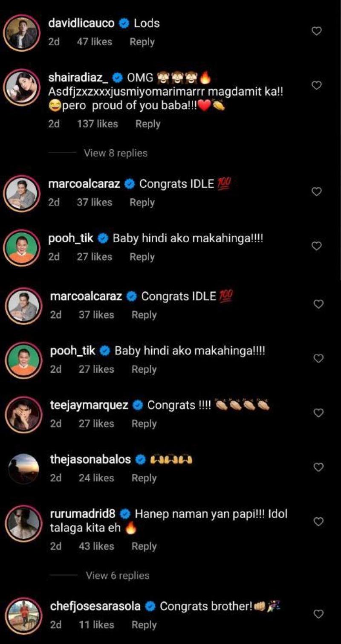
Task: Click davidlicauco's profile avatar
Action: 22,32
